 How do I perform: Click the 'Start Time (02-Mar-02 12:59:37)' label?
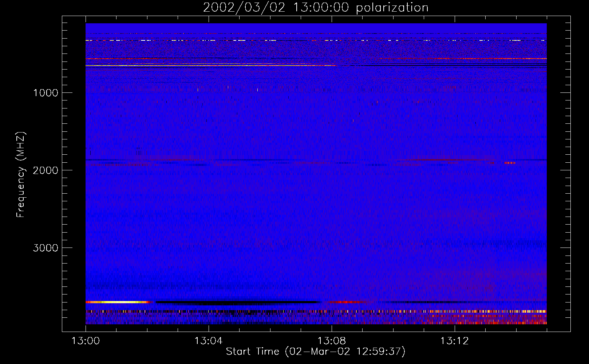point(316,352)
